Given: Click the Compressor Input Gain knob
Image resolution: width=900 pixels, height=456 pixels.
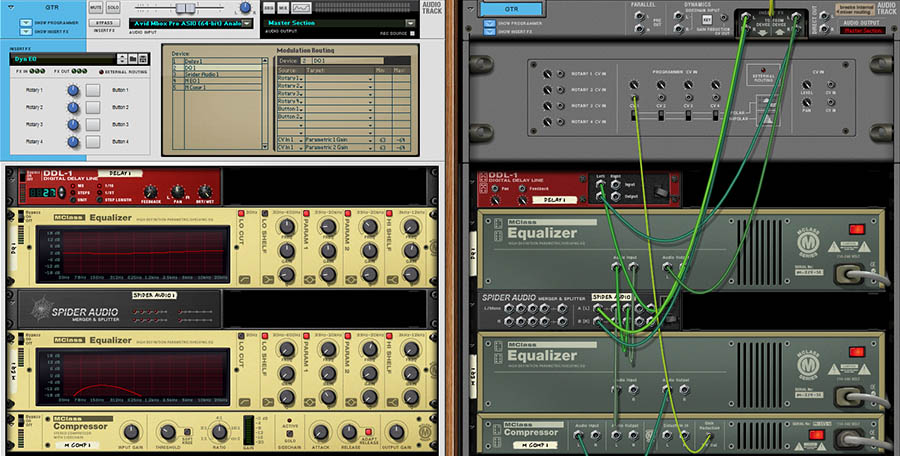Looking at the screenshot, I should click(x=131, y=432).
